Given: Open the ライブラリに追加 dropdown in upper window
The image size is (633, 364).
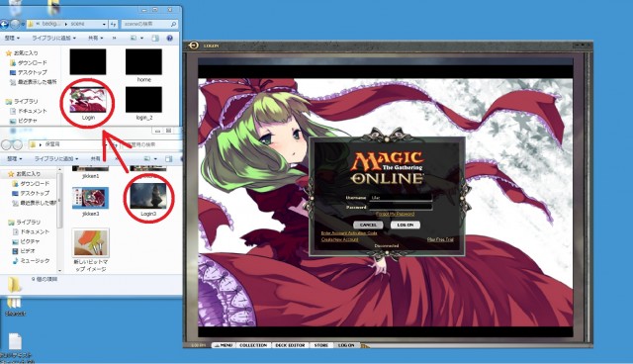Looking at the screenshot, I should pos(53,38).
